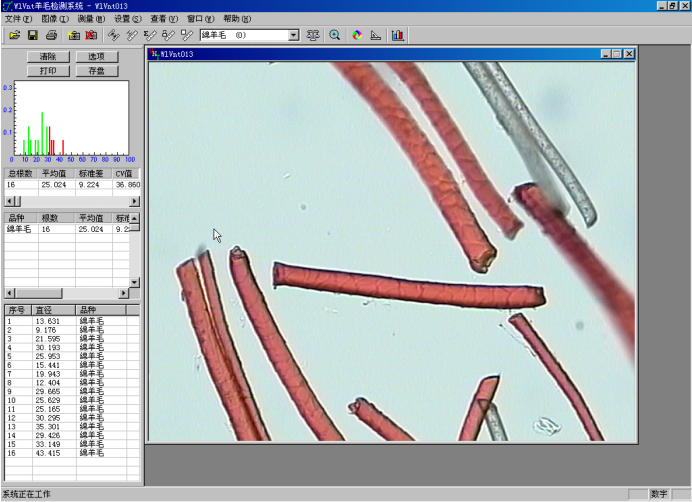Image resolution: width=692 pixels, height=502 pixels.
Task: Click up arrow of species table scrollbar
Action: click(x=135, y=218)
